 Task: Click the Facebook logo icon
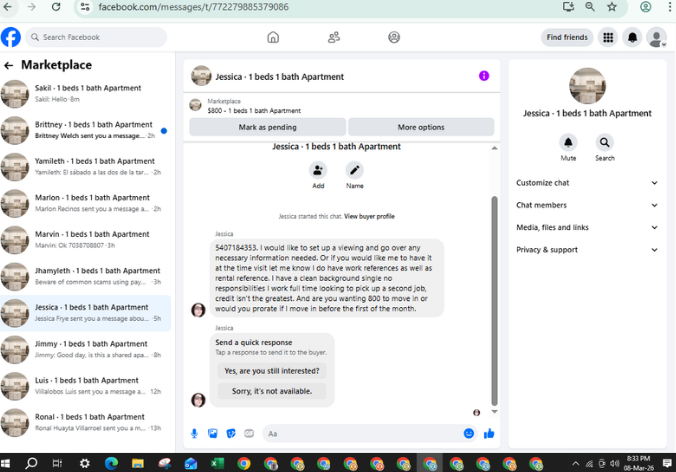click(11, 37)
